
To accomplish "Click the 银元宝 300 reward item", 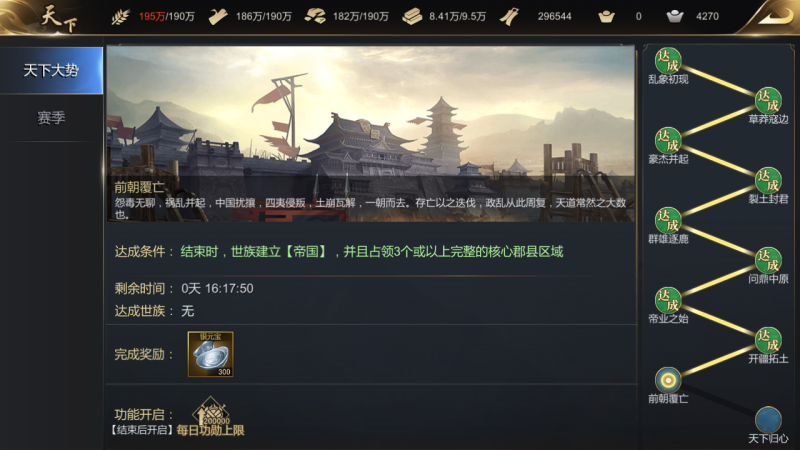I will (x=211, y=354).
